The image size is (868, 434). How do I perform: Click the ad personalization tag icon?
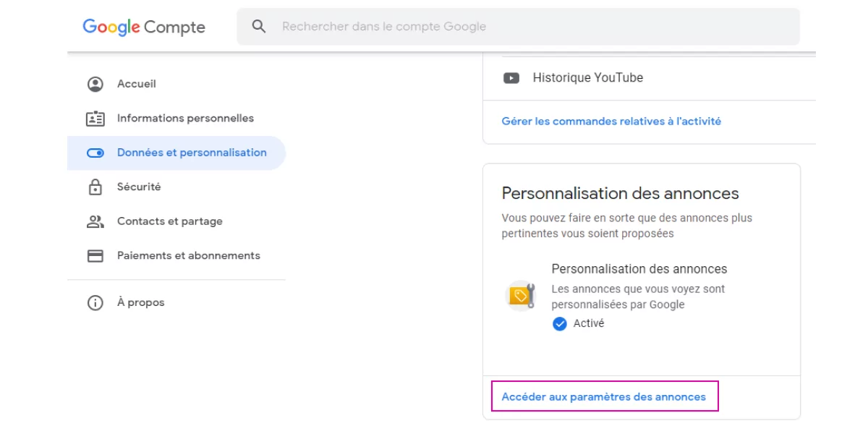(520, 295)
